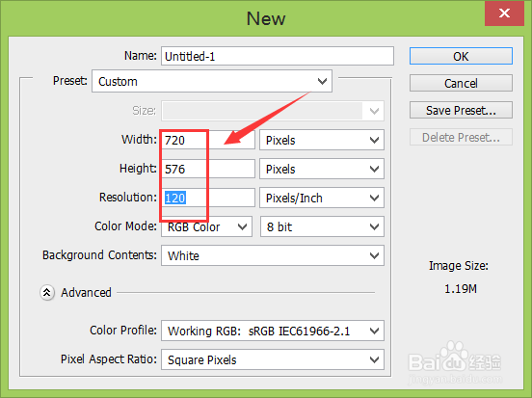Click the Resolution field showing 120
This screenshot has width=532, height=398.
tap(208, 198)
